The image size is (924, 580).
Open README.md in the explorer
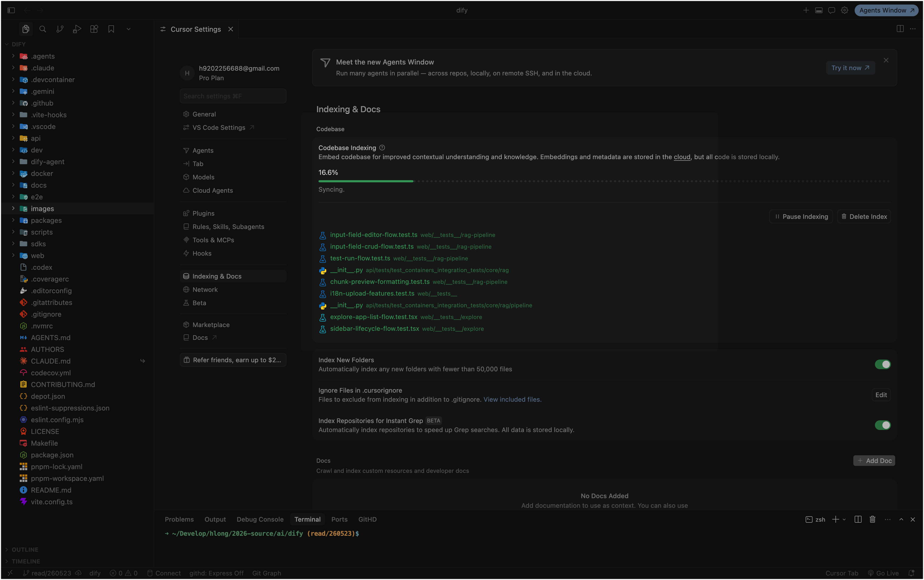(x=51, y=490)
